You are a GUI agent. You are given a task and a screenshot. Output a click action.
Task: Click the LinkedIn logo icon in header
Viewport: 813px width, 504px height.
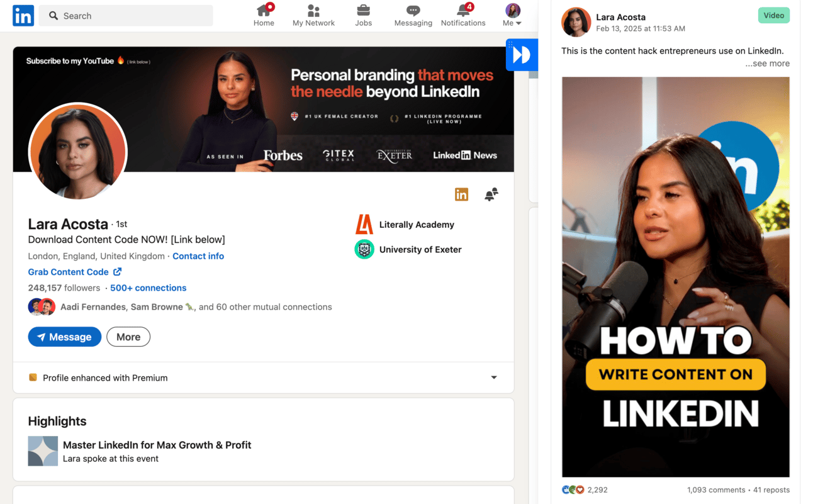tap(23, 16)
